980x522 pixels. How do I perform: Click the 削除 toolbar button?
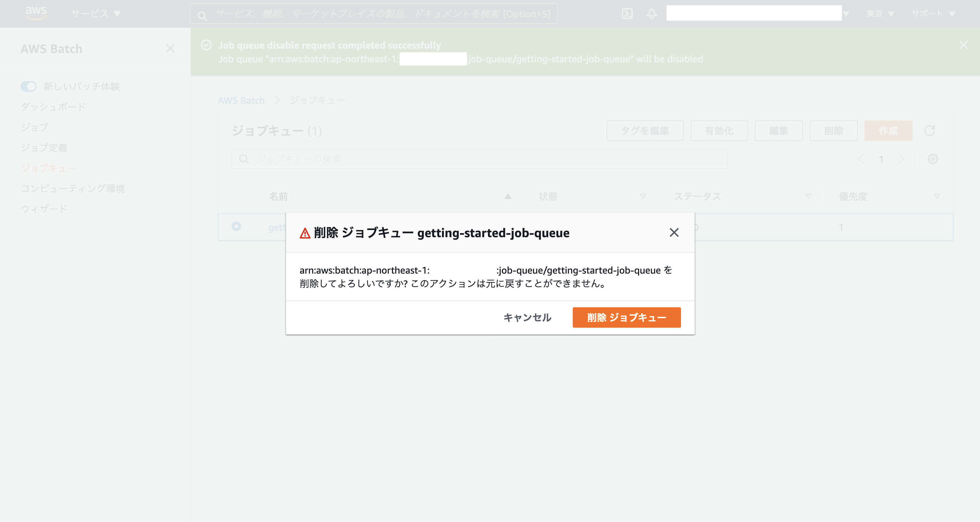coord(834,131)
